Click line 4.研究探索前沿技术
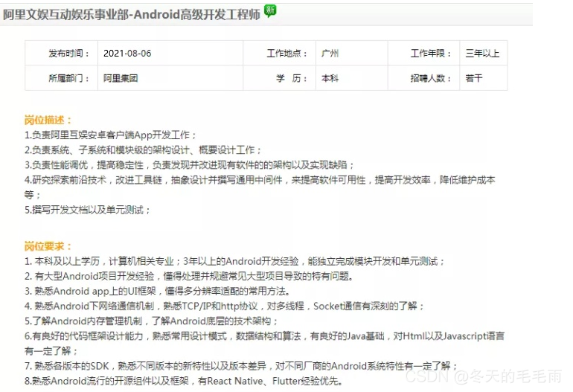Screen dimensions: 573x392 point(260,180)
